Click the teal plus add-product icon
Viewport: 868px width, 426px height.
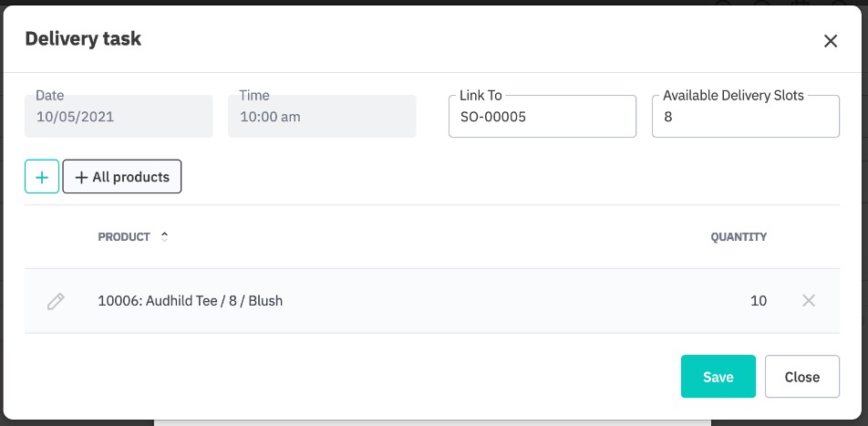42,177
